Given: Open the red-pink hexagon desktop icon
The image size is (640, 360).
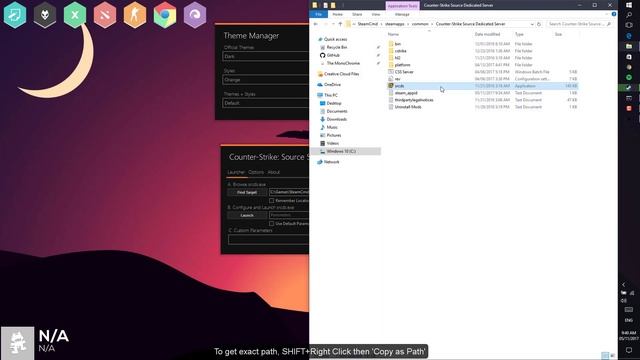Looking at the screenshot, I should pos(105,15).
